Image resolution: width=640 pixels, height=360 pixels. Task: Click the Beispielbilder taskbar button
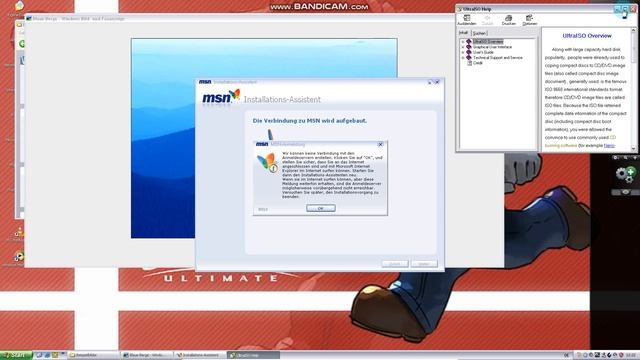[93, 355]
